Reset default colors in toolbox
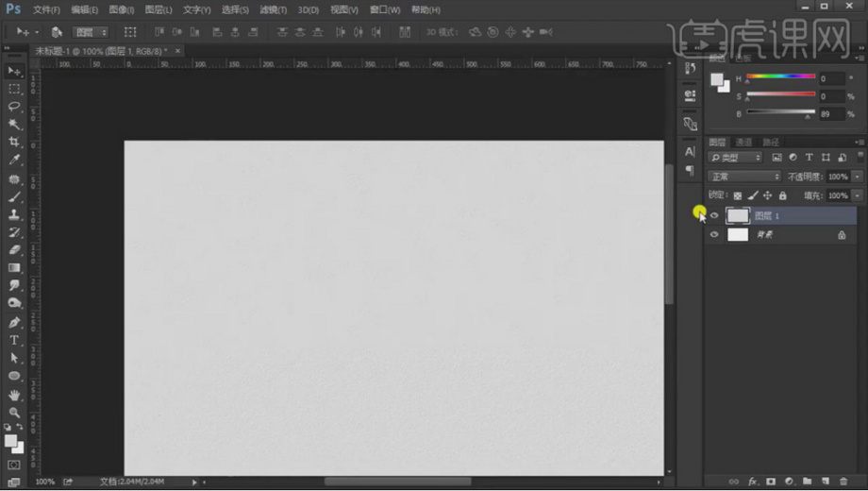Viewport: 868px width, 491px height. tap(8, 428)
